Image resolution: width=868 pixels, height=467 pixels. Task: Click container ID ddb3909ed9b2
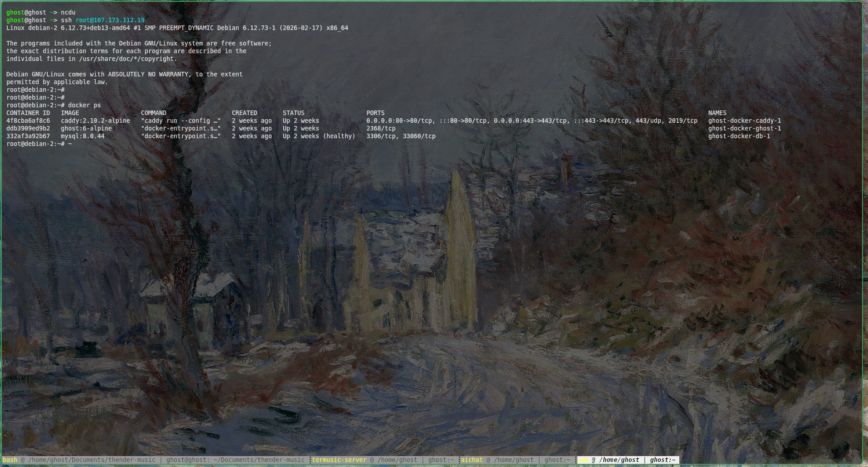tap(28, 128)
